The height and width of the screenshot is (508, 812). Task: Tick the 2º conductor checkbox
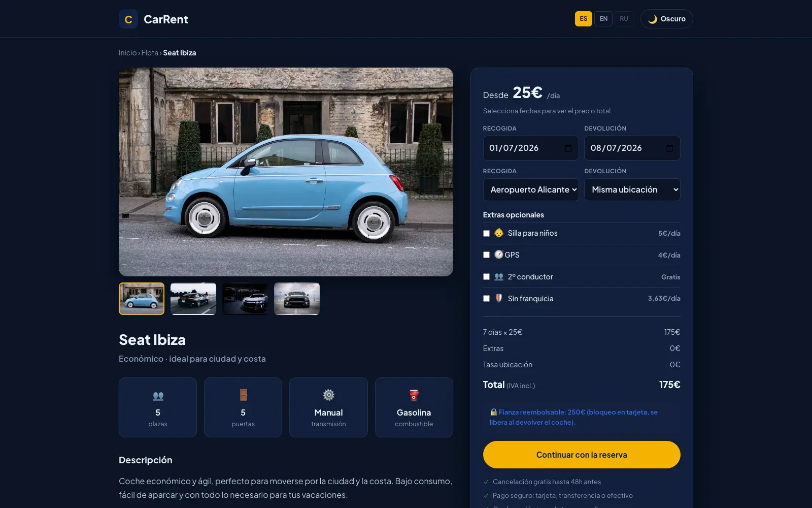486,277
